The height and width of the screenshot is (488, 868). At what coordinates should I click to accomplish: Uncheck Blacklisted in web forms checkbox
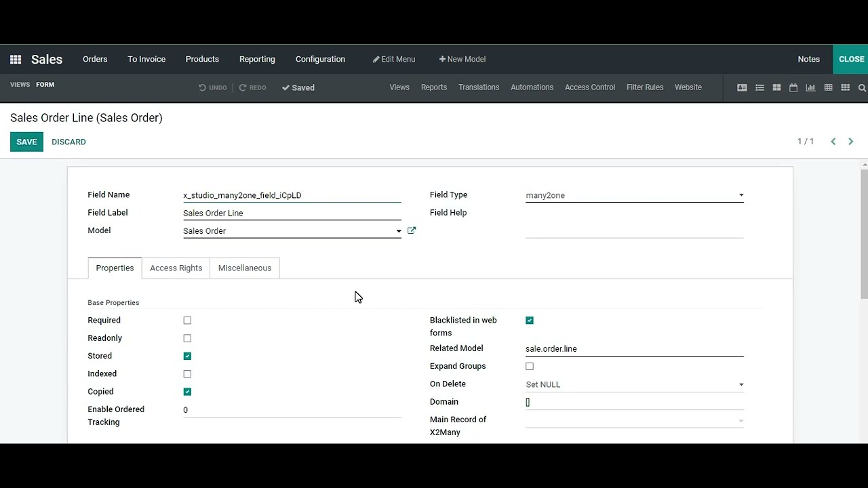[x=530, y=321]
